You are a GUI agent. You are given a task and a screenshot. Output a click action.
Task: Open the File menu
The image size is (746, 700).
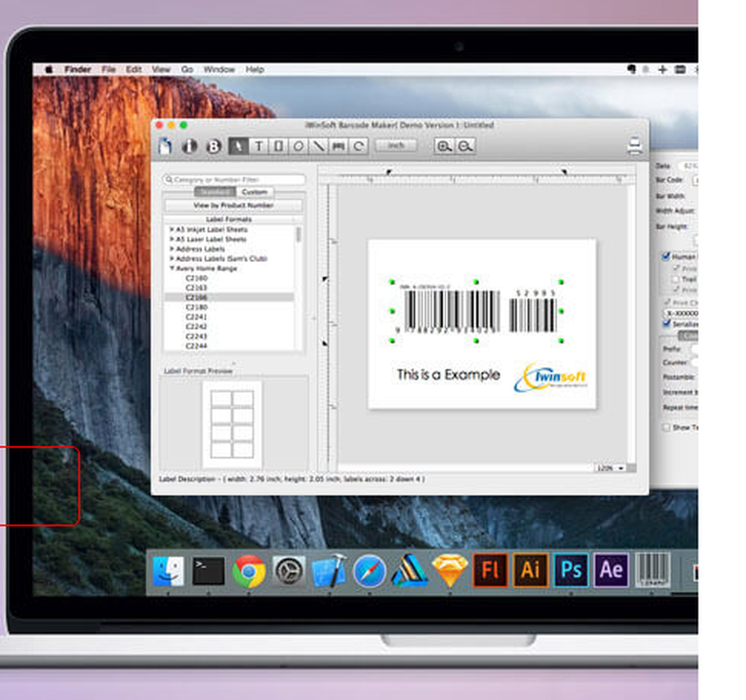coord(108,69)
